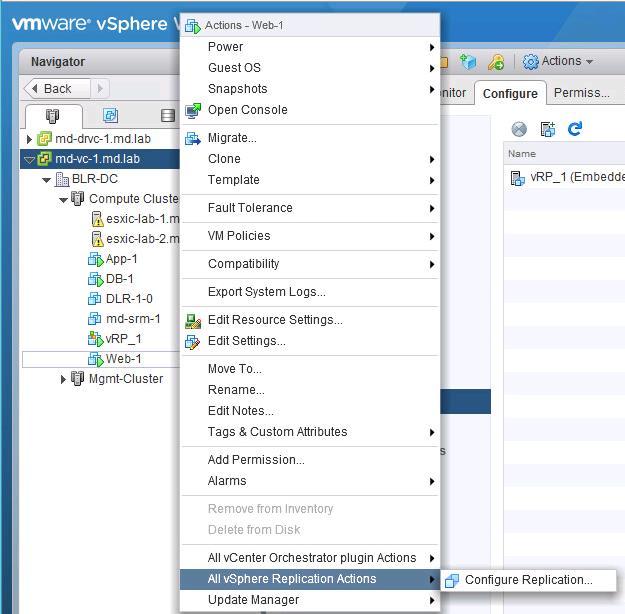This screenshot has width=625, height=614.
Task: Collapse the BLR-DC datacenter node
Action: (x=47, y=180)
